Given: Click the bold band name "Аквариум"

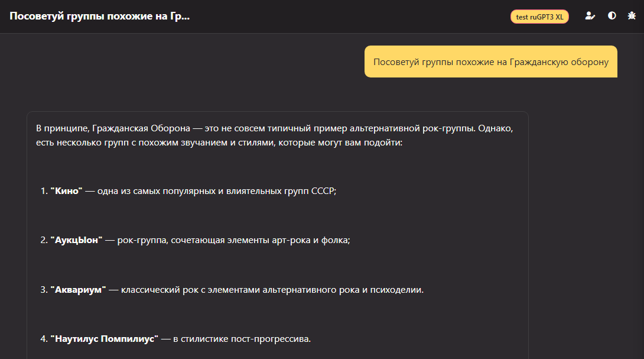Looking at the screenshot, I should 79,289.
